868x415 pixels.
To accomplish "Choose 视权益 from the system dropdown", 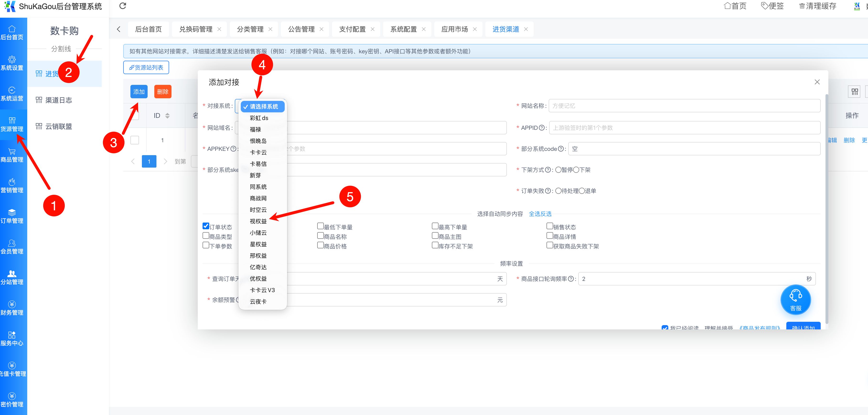I will (258, 221).
